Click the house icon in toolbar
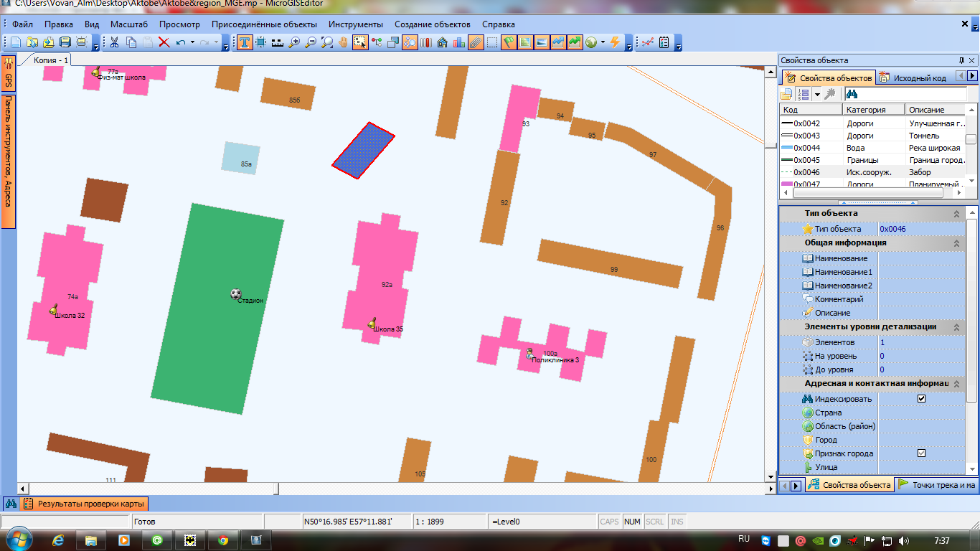 (443, 42)
